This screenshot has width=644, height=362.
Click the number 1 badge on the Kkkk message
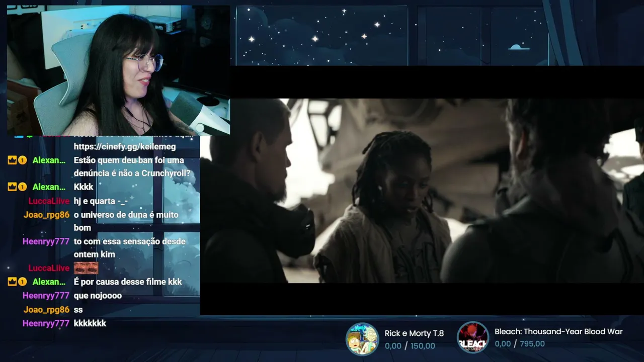(x=23, y=187)
